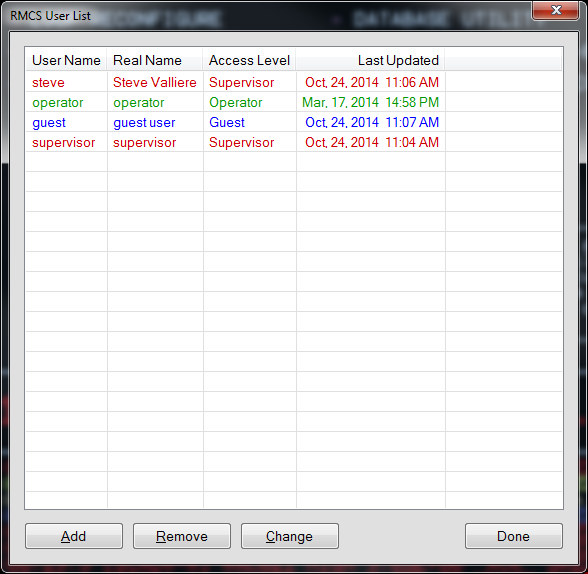Click the Mar. 17, 2014 14:58 PM timestamp

(370, 102)
